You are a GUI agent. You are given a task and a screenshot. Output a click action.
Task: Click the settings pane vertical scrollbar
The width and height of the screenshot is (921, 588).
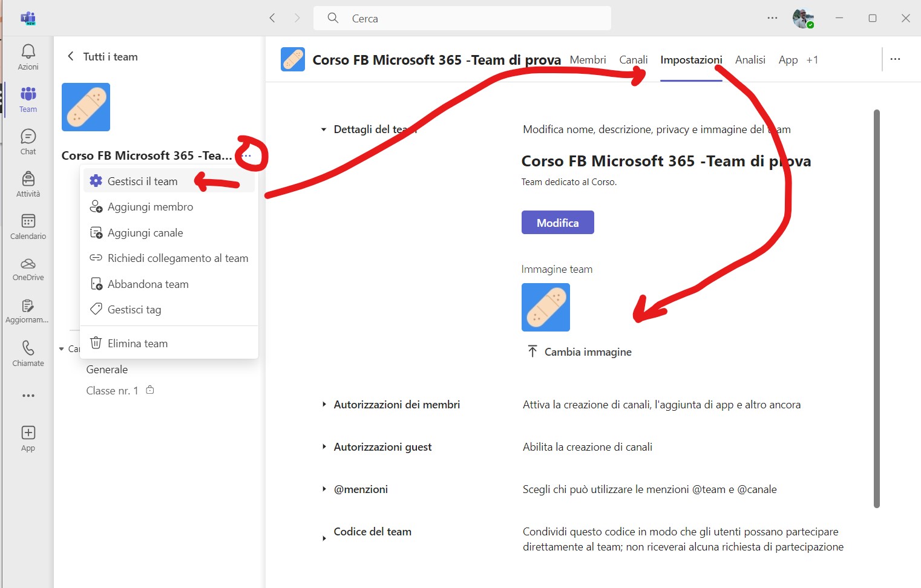pyautogui.click(x=877, y=309)
